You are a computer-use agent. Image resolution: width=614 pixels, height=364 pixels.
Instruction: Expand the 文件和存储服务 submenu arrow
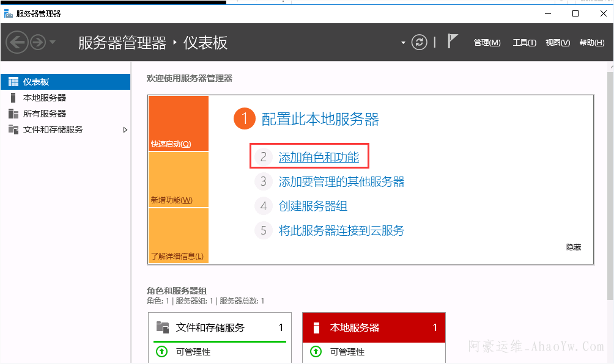coord(125,129)
